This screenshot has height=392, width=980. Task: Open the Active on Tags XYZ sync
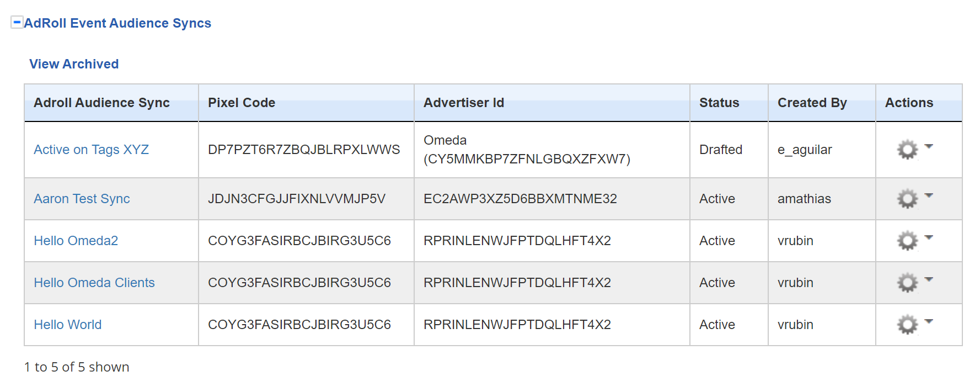pos(91,150)
